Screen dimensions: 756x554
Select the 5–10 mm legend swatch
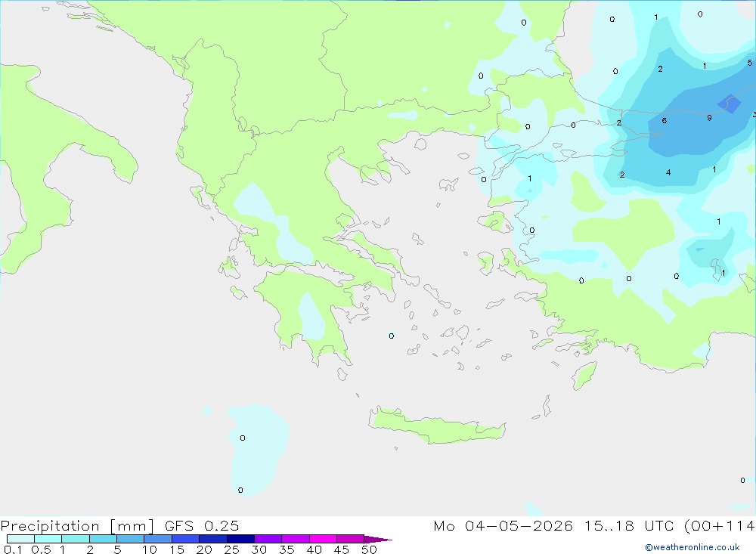point(131,539)
